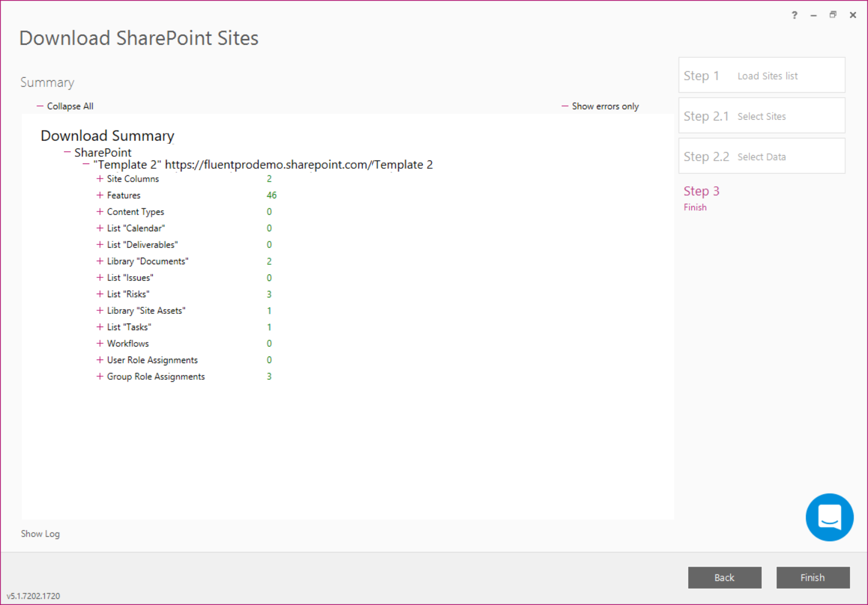This screenshot has width=868, height=605.
Task: Expand the Content Types node
Action: click(99, 211)
